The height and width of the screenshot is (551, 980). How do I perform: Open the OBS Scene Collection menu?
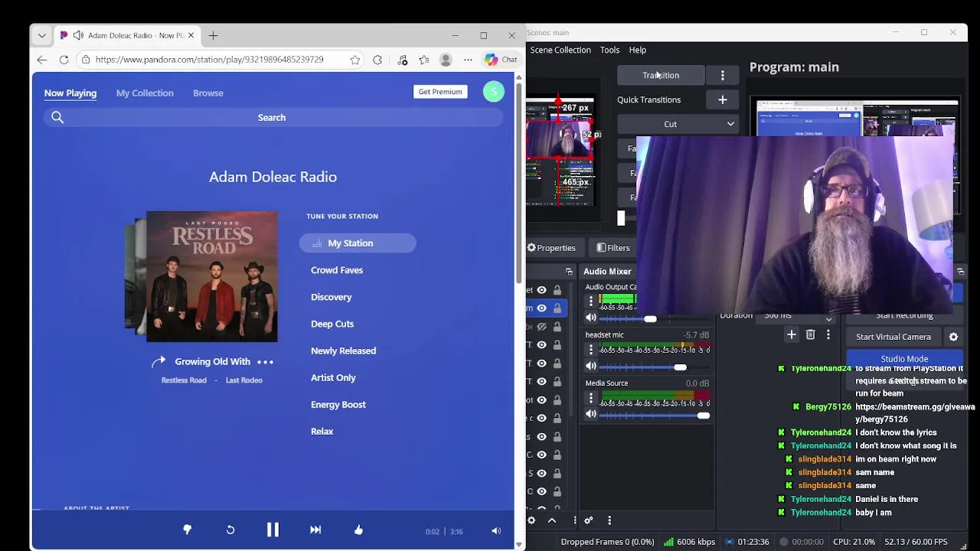(x=560, y=50)
